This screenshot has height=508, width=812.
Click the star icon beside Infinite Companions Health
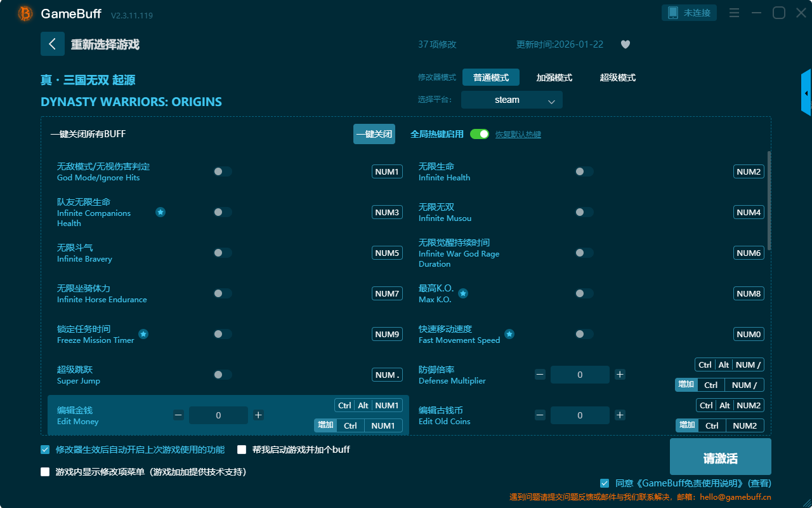pos(160,212)
